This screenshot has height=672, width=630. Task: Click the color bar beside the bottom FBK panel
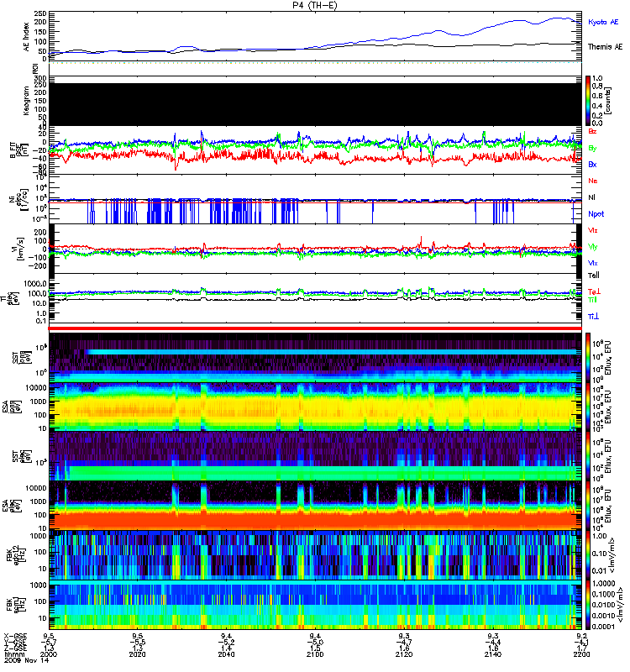click(x=588, y=605)
